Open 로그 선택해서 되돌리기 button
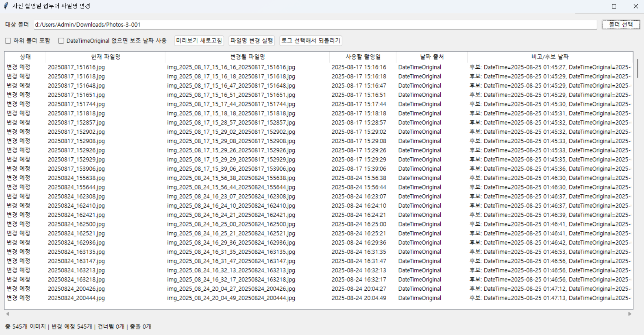Viewport: 644px width, 335px height. [x=311, y=41]
